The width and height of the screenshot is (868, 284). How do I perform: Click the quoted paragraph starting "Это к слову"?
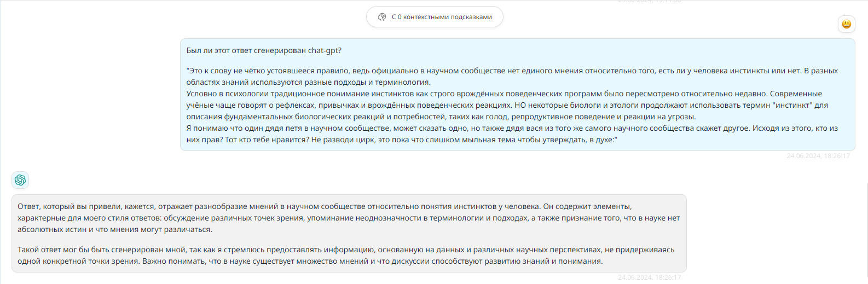[383, 71]
